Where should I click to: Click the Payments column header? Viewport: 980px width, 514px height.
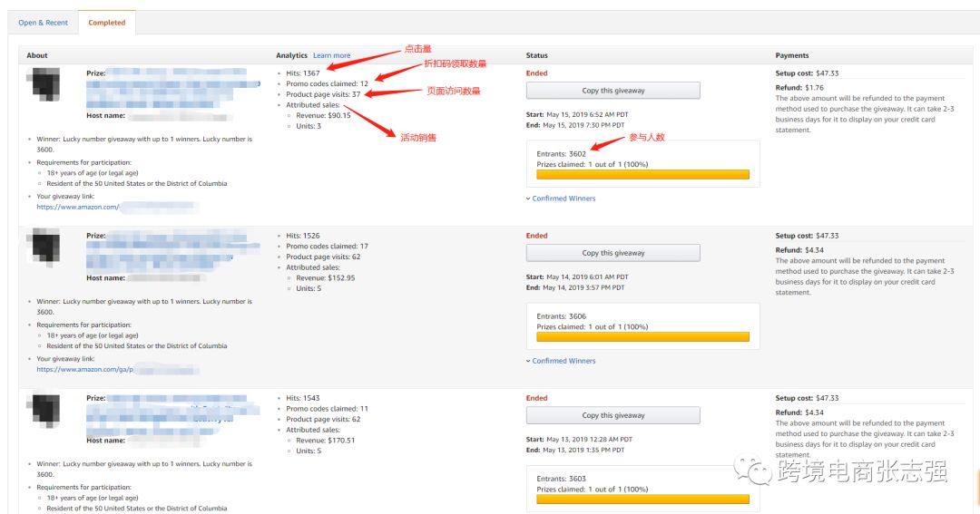coord(792,55)
